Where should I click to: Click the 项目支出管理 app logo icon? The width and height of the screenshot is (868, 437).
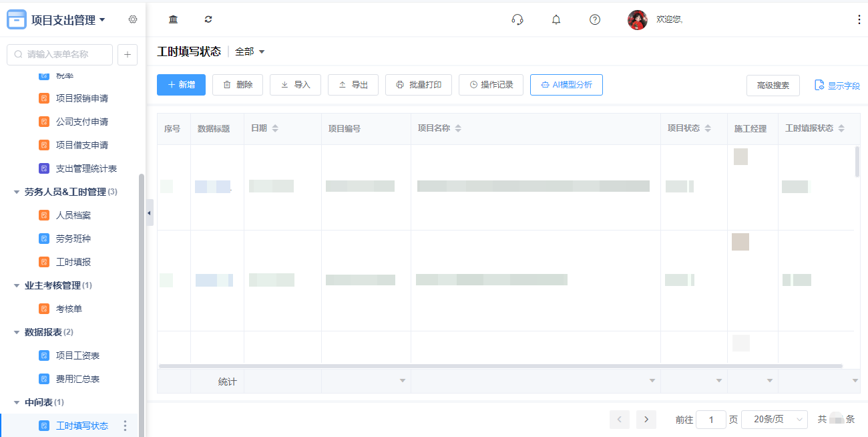(17, 19)
